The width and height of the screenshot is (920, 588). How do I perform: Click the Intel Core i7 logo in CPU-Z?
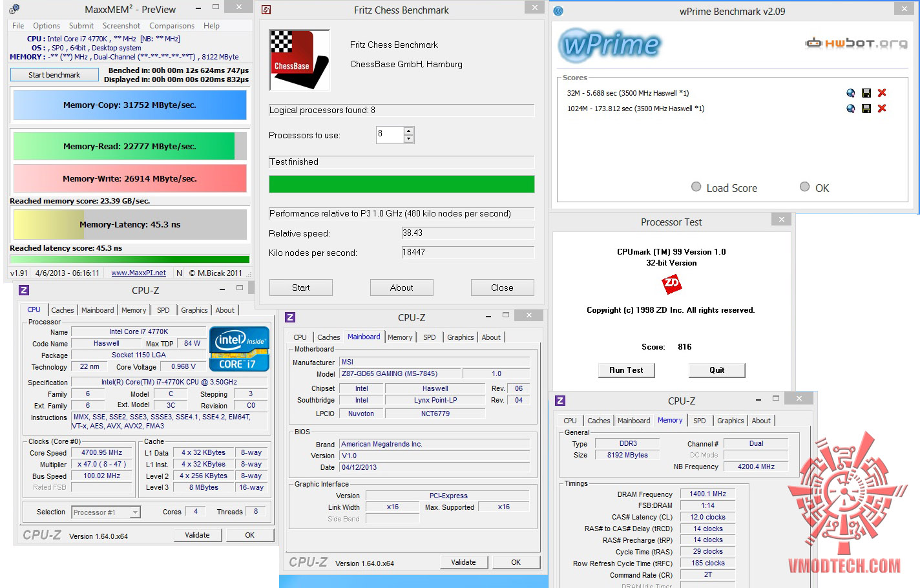239,349
